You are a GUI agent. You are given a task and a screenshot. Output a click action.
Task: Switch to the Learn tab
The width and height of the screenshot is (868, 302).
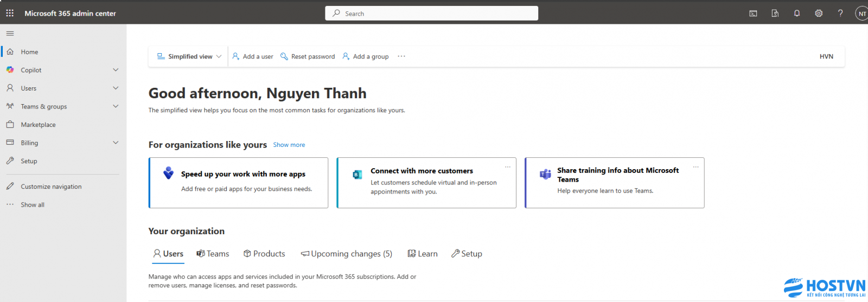click(423, 254)
